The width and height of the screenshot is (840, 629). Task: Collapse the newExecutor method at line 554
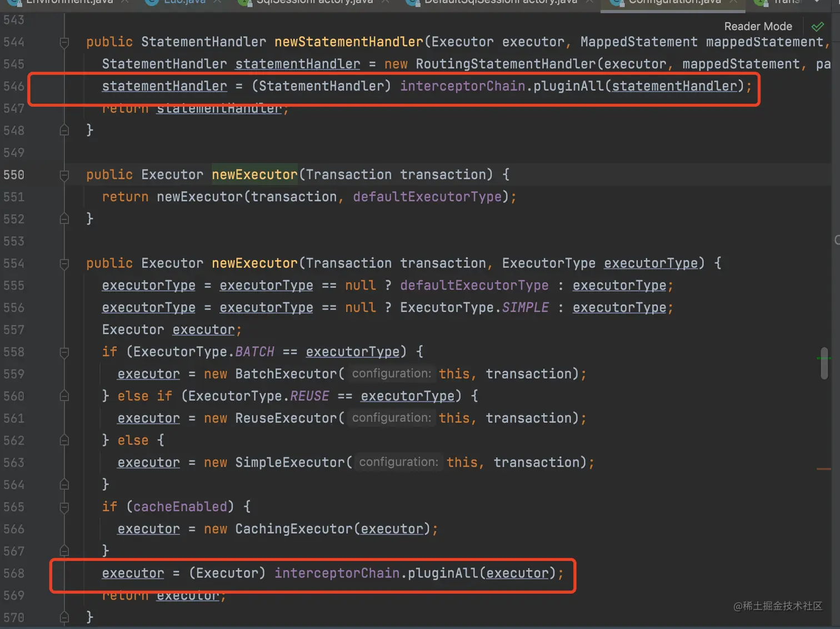point(64,263)
